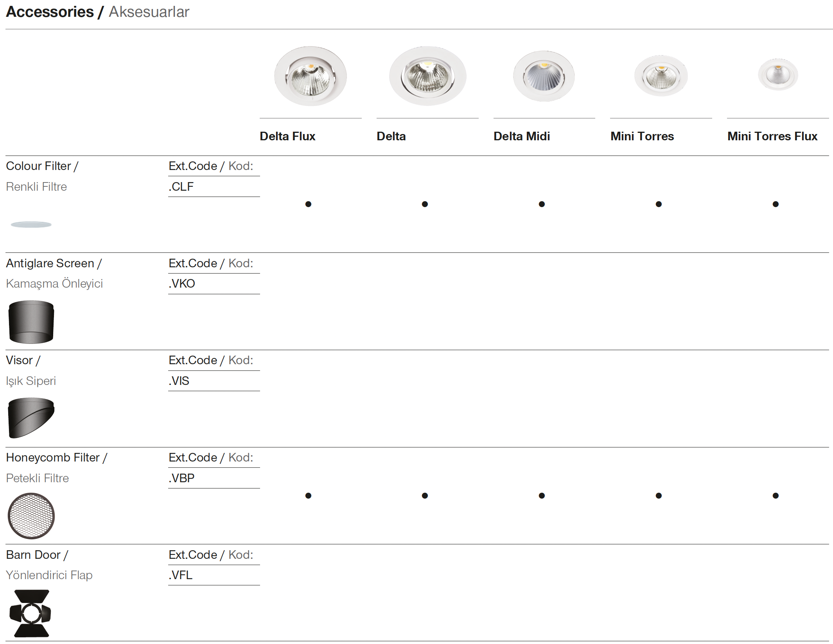This screenshot has height=644, width=833.
Task: Click the Barn Door flap icon
Action: pyautogui.click(x=31, y=613)
